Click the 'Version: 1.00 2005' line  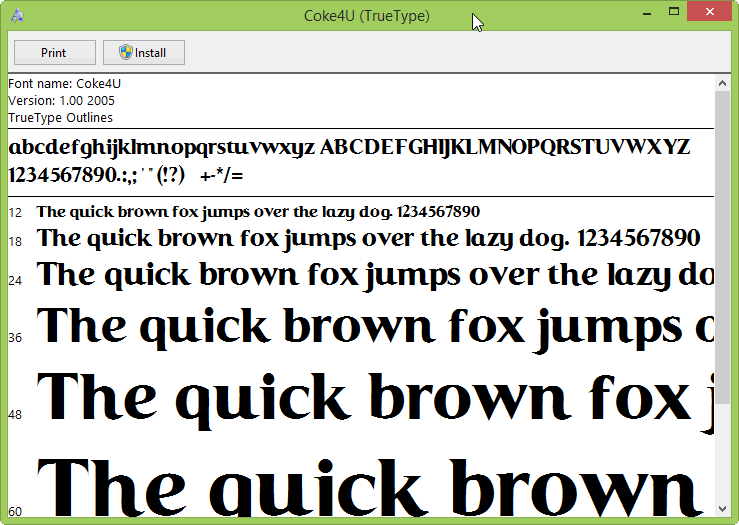[x=61, y=100]
